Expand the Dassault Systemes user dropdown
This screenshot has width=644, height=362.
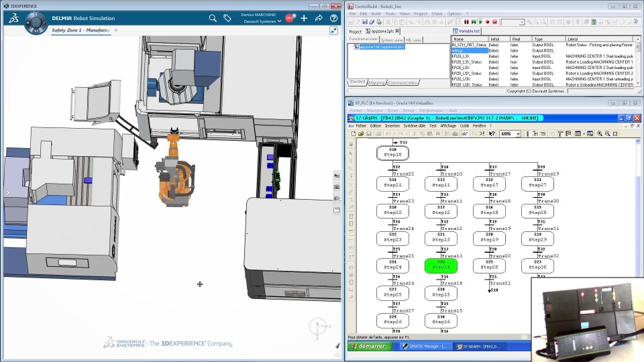pos(279,21)
